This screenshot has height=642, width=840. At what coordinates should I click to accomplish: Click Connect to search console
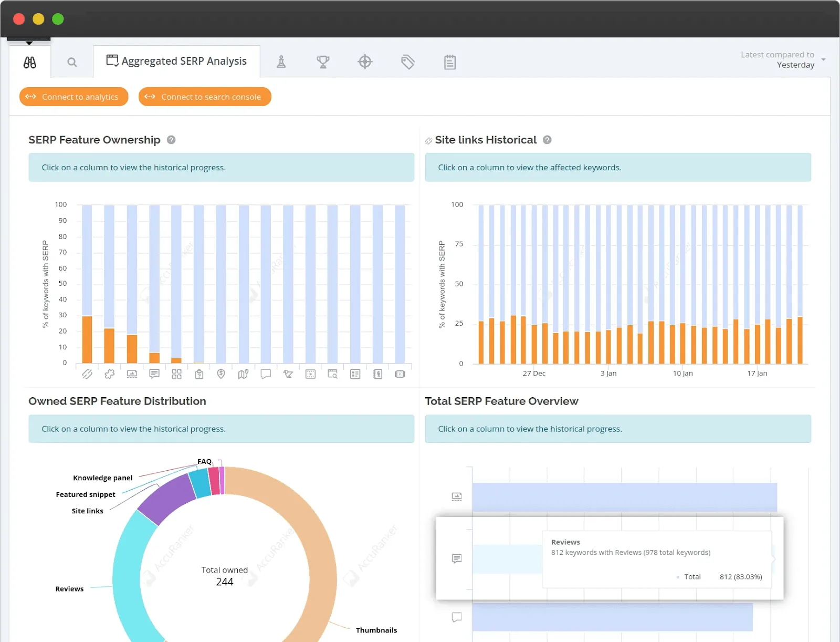tap(205, 97)
